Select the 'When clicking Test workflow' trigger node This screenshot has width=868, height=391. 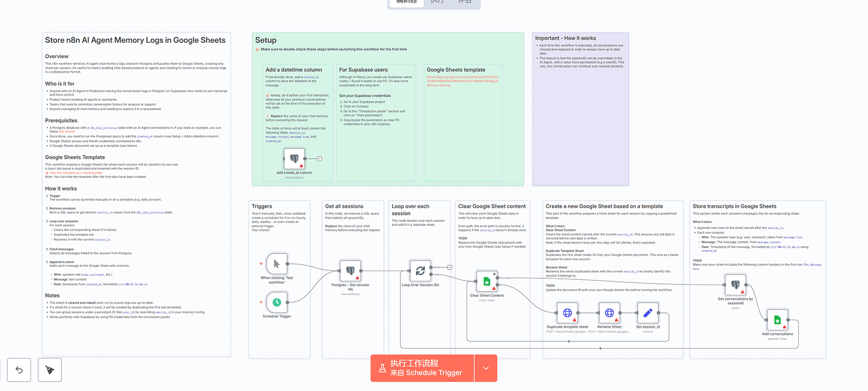pyautogui.click(x=276, y=264)
